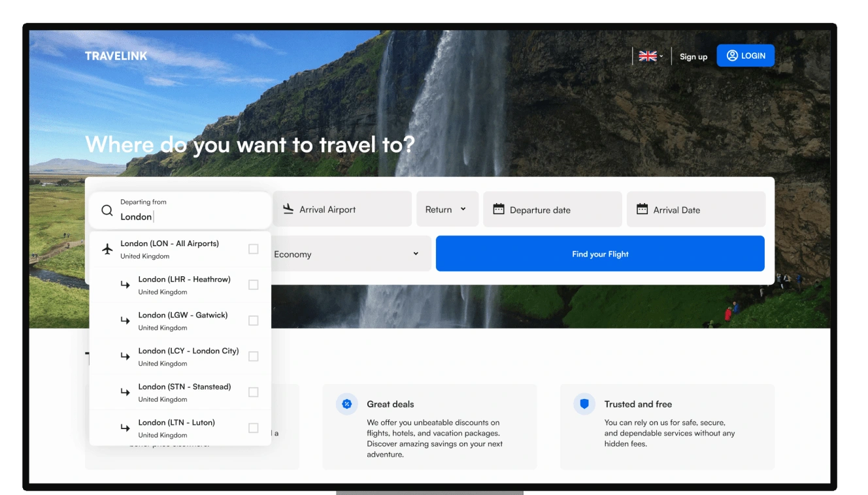Click the calendar icon for Departure date
This screenshot has width=868, height=495.
pyautogui.click(x=499, y=209)
